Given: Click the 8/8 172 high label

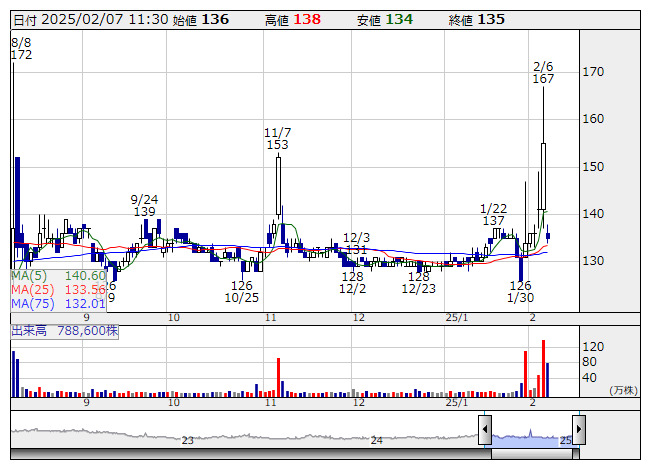Looking at the screenshot, I should [x=21, y=49].
